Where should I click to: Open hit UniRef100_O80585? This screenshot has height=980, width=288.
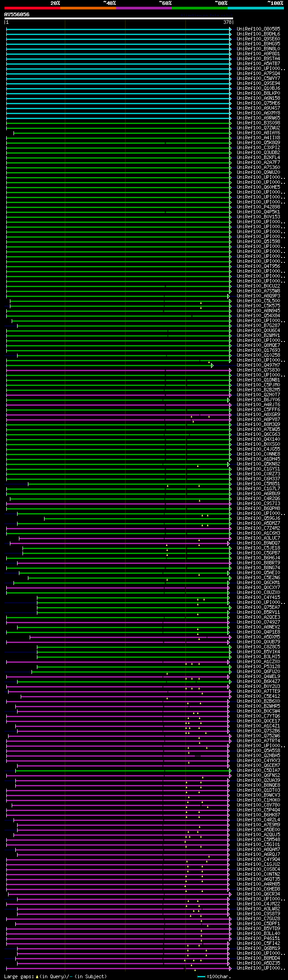pos(258,29)
